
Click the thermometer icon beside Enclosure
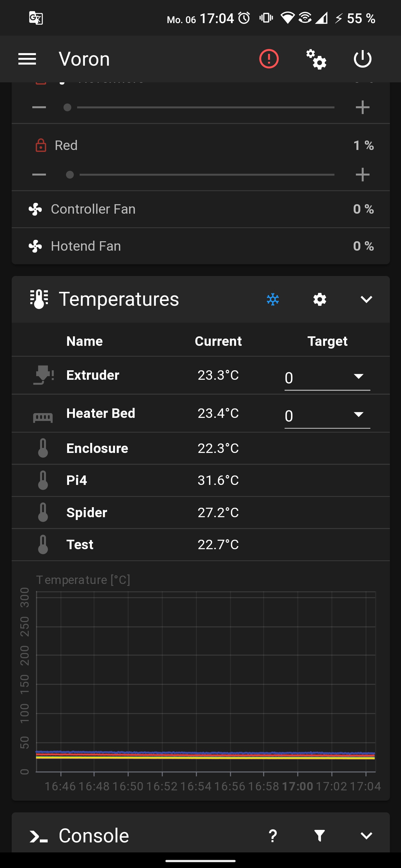[x=43, y=448]
